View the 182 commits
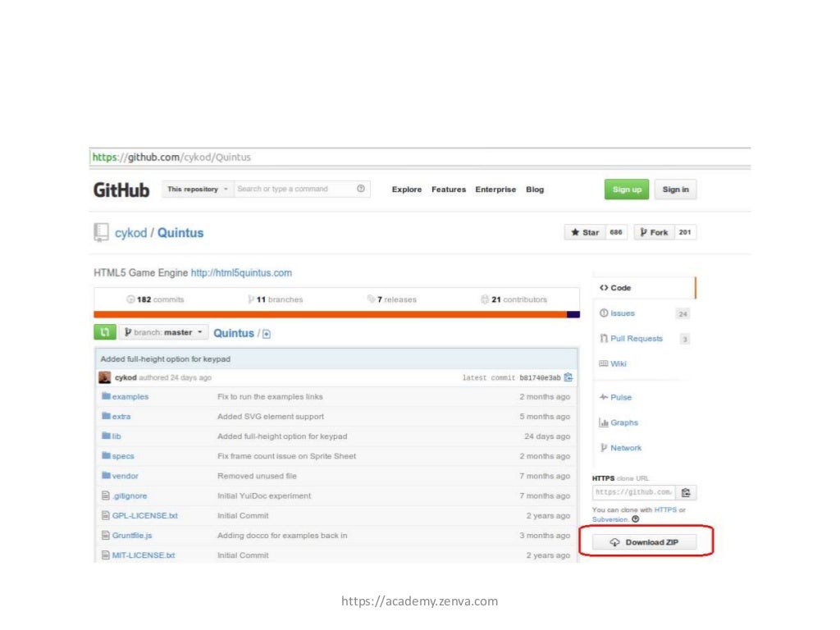The width and height of the screenshot is (840, 630). click(155, 299)
